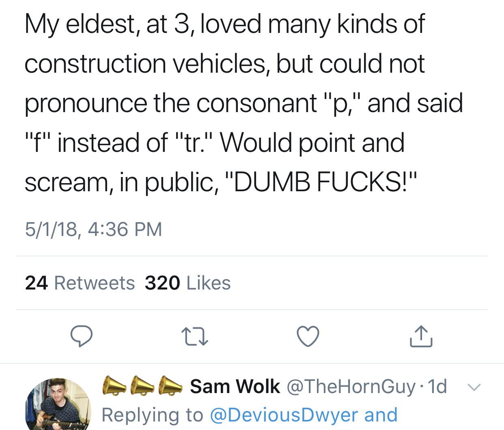The width and height of the screenshot is (504, 430).
Task: Tap the word "and" after @DeviousDwyer
Action: [x=381, y=415]
